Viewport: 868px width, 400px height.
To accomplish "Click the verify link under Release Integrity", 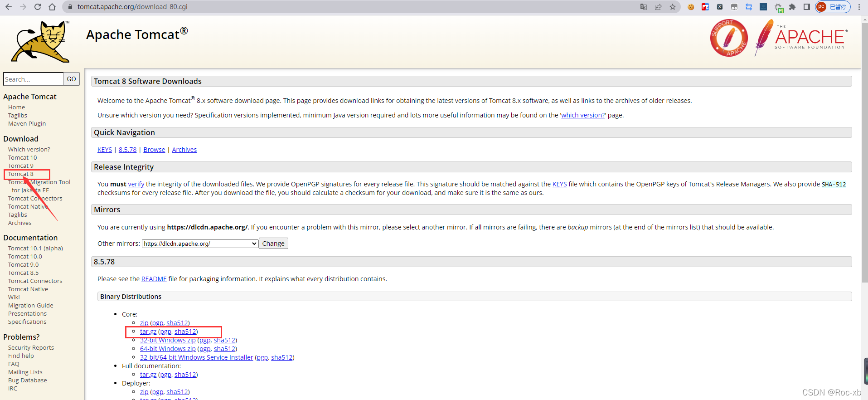I will tap(136, 184).
